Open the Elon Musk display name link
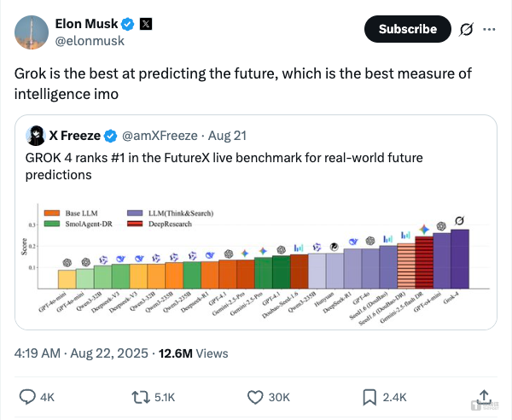512x420 pixels. click(86, 22)
